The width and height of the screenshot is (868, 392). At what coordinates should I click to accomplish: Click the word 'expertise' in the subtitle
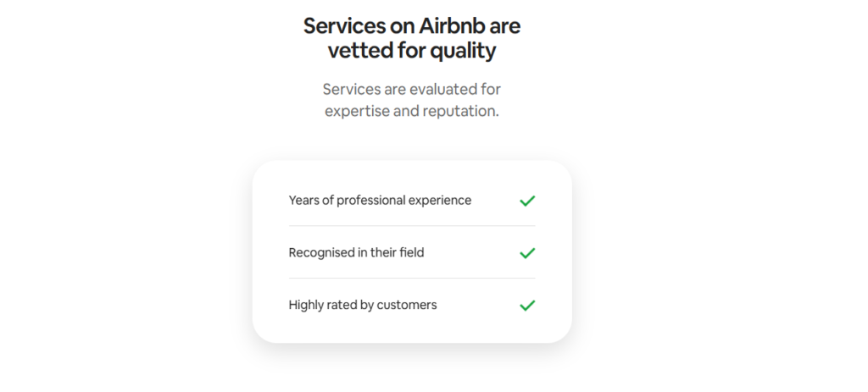pos(357,112)
